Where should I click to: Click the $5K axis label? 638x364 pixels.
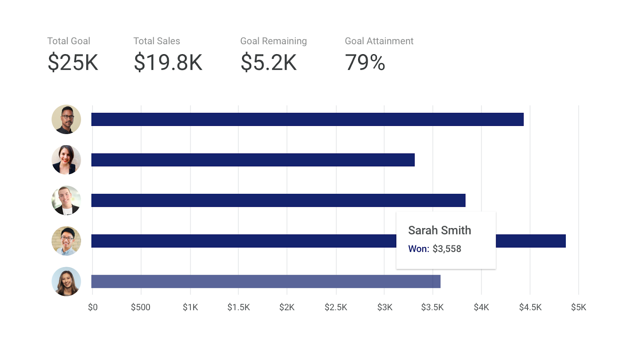[578, 307]
